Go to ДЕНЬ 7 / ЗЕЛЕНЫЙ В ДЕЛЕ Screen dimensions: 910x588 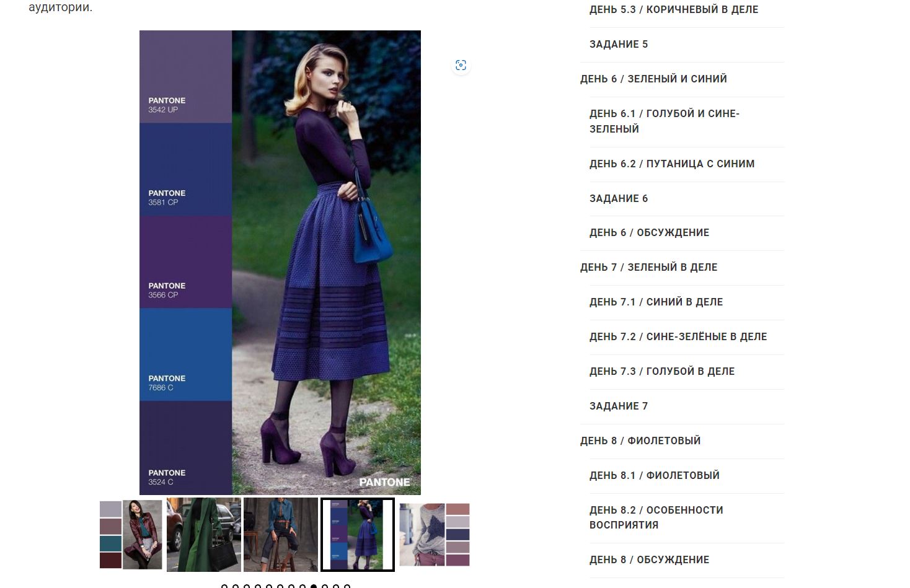648,267
